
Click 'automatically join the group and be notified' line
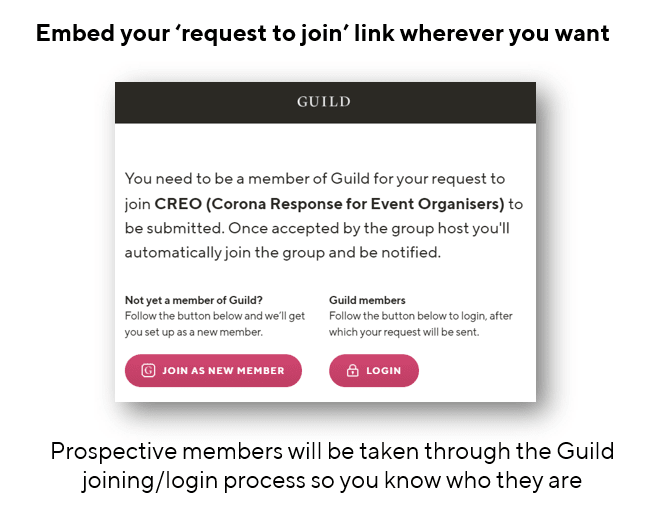pyautogui.click(x=283, y=253)
